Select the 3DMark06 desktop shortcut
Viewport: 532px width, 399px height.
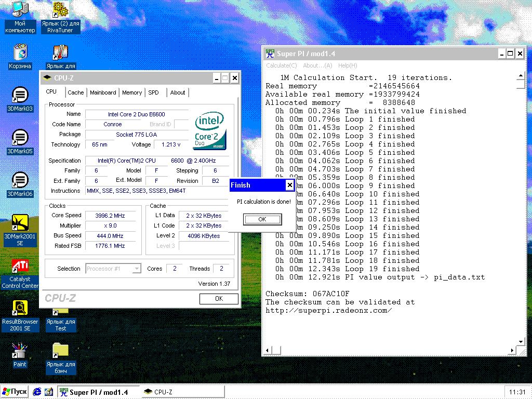coord(20,184)
